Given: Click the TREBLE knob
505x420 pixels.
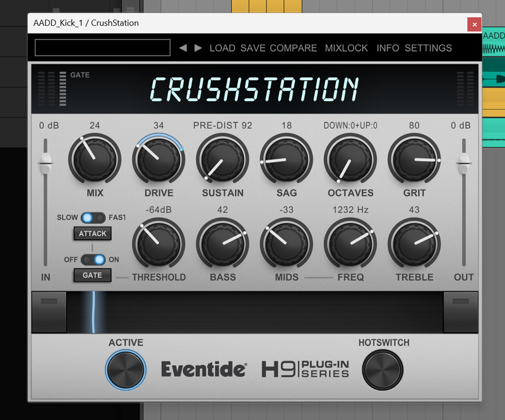Looking at the screenshot, I should [414, 244].
